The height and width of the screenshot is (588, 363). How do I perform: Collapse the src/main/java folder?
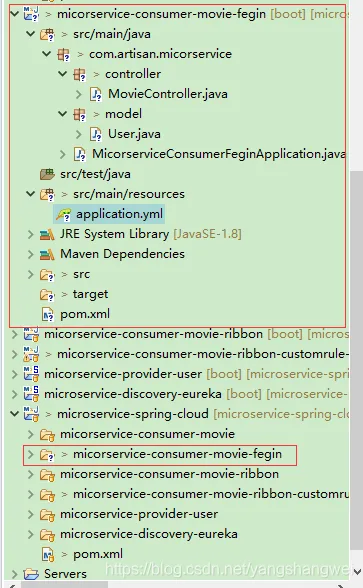pyautogui.click(x=31, y=34)
